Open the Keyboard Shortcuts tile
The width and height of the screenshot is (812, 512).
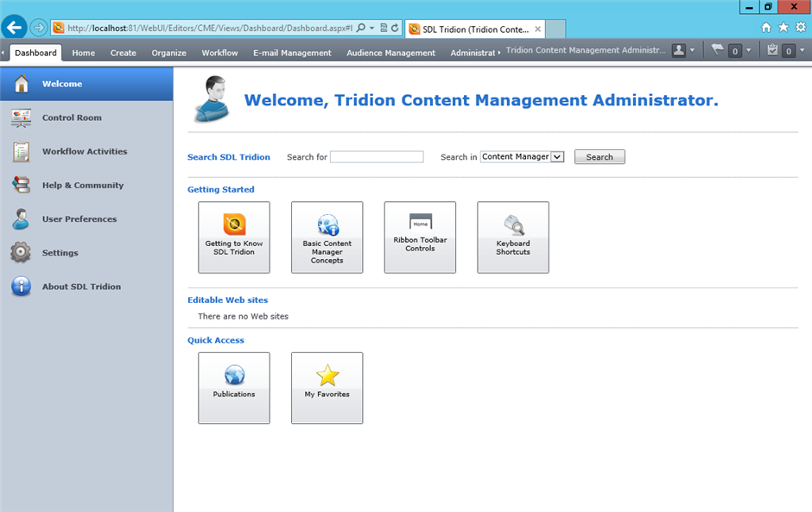coord(512,237)
